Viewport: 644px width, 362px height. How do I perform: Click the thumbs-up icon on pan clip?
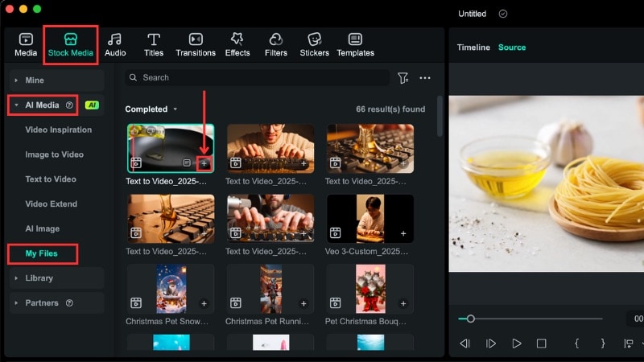coord(134,130)
